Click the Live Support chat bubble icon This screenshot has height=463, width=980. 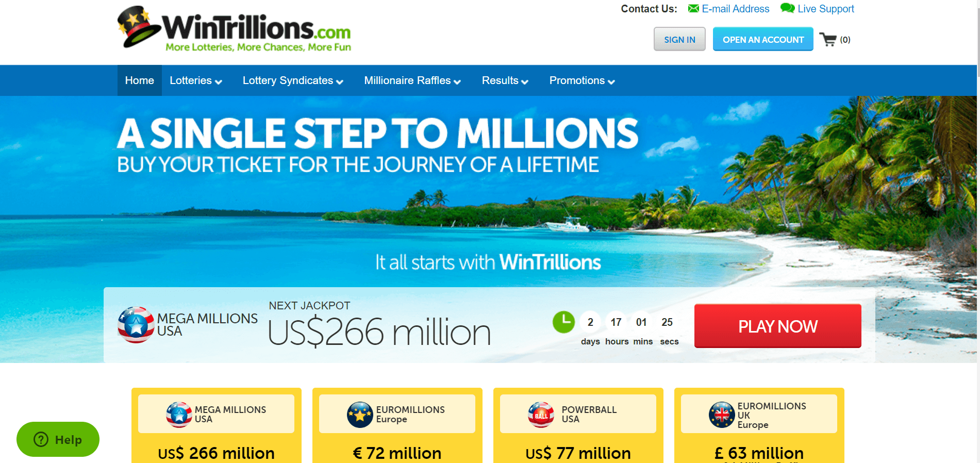coord(787,8)
